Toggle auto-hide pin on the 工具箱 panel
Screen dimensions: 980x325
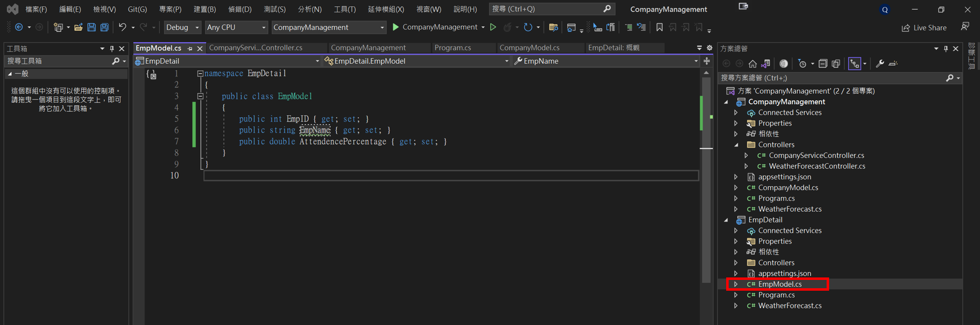(112, 49)
